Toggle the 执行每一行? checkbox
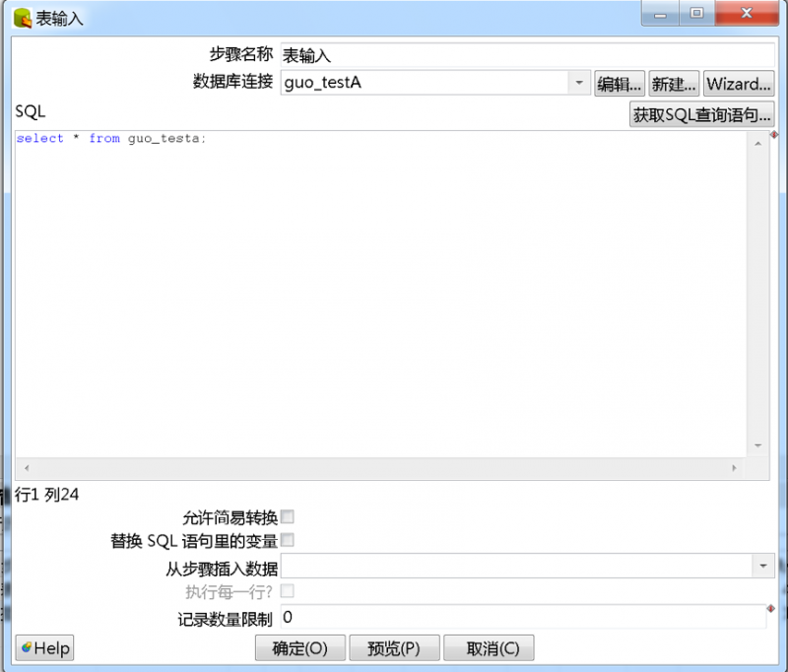This screenshot has width=788, height=672. [287, 591]
